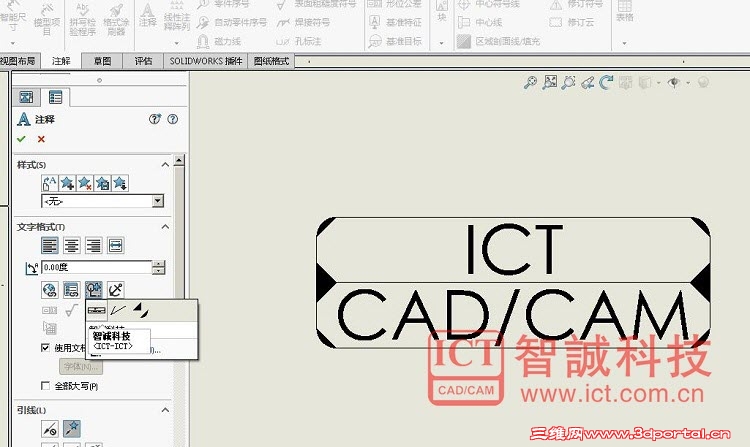Click the 字体(N)... button
The image size is (750, 447).
(x=81, y=366)
